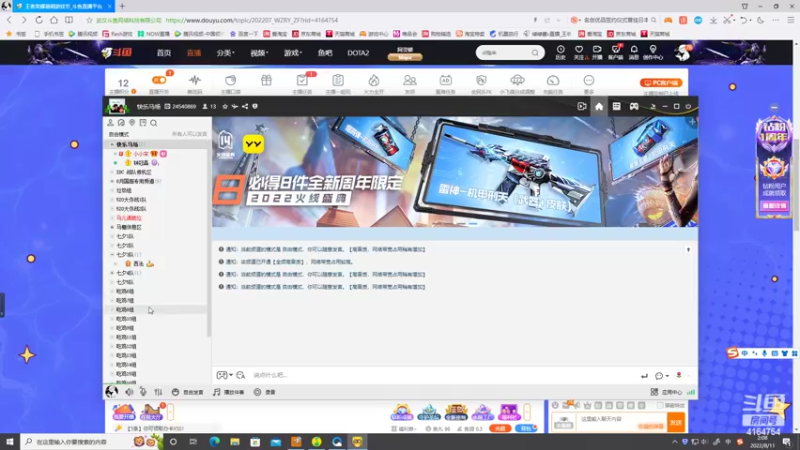Collapse the 快乐马场 root channel
Image resolution: width=800 pixels, height=450 pixels.
[x=112, y=145]
